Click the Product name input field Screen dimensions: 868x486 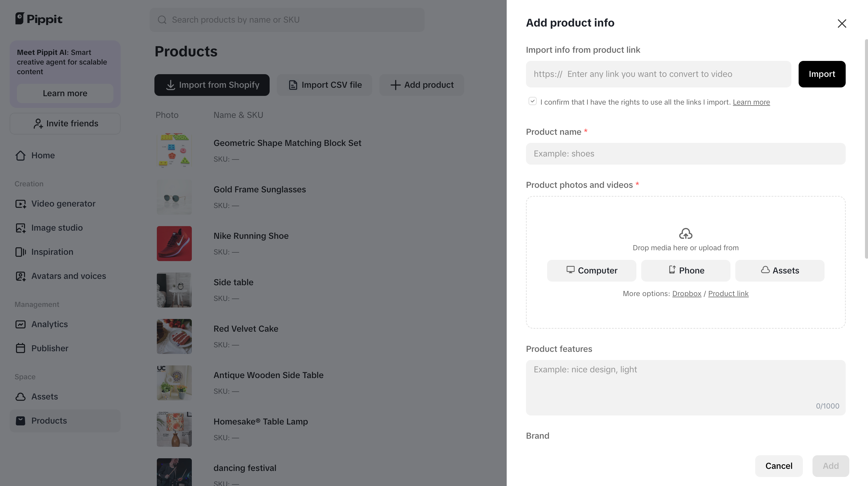click(685, 153)
